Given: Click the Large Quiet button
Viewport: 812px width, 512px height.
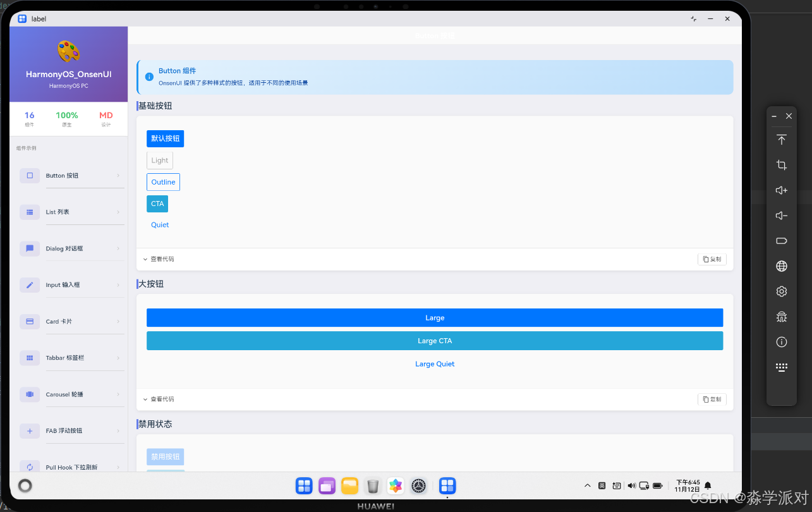Looking at the screenshot, I should click(x=435, y=364).
